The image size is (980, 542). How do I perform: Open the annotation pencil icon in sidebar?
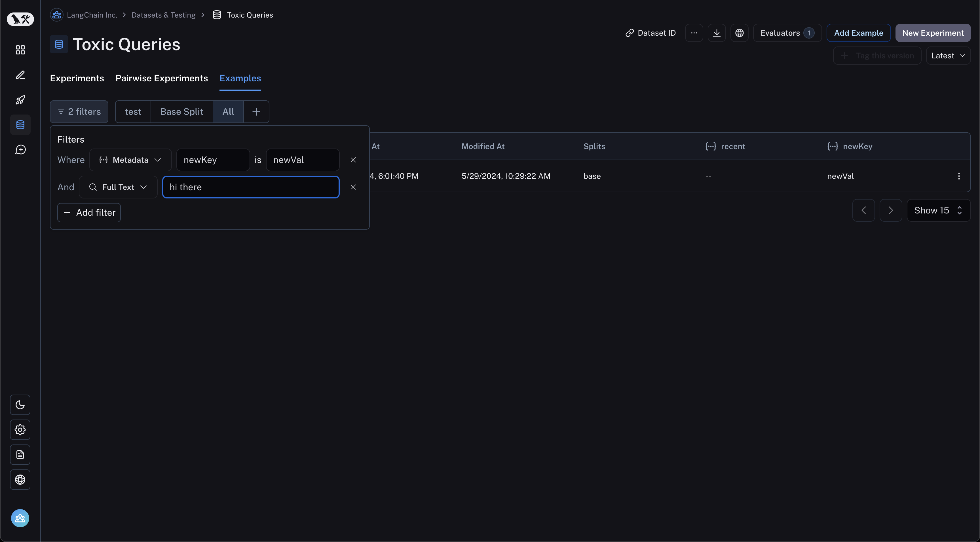click(x=20, y=75)
